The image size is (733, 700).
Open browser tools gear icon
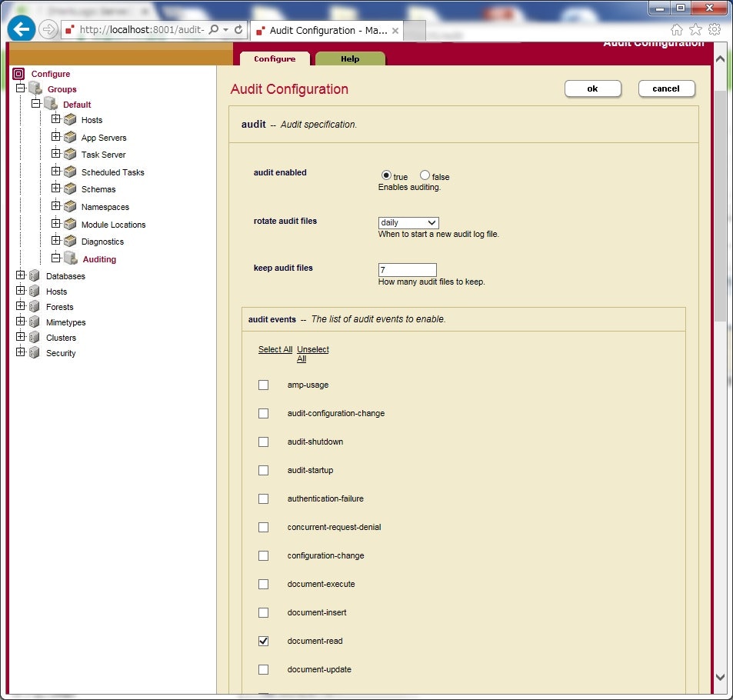715,29
